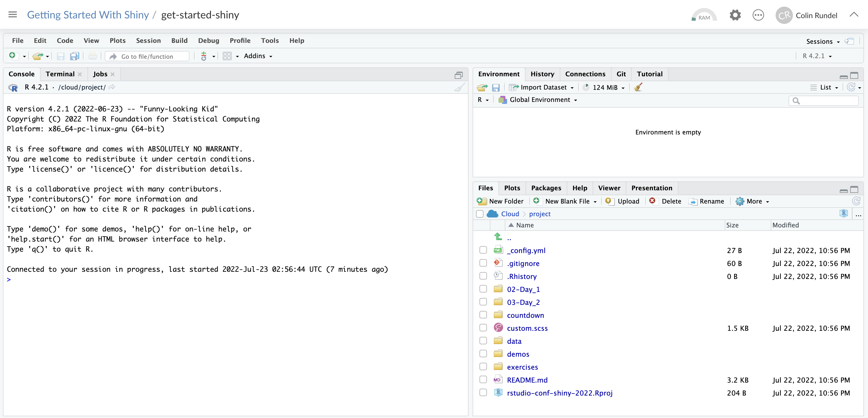
Task: Expand the More files options menu
Action: [x=753, y=201]
